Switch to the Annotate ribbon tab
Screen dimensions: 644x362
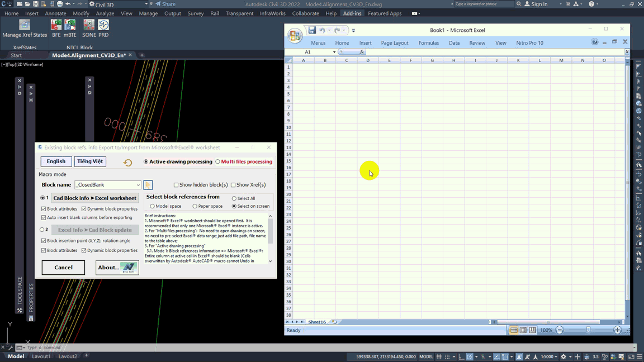click(55, 13)
